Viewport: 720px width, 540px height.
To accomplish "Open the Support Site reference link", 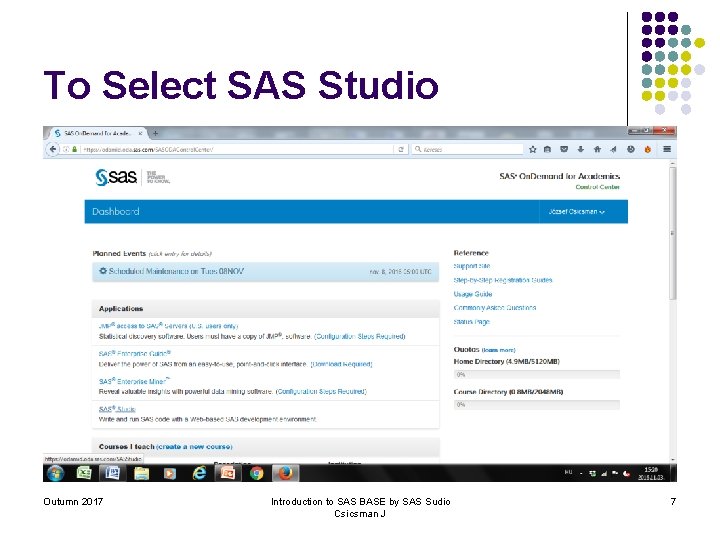I will click(472, 266).
